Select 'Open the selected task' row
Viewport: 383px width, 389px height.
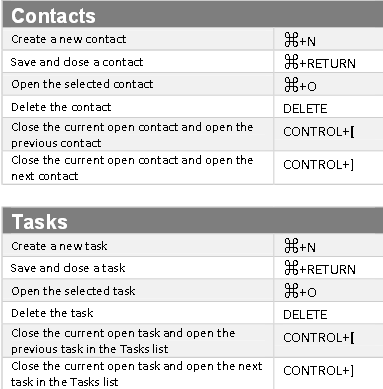(x=193, y=291)
